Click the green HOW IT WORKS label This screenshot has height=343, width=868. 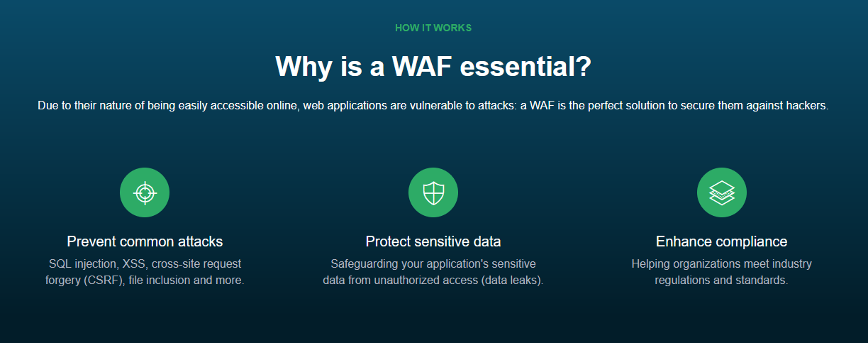(x=433, y=28)
